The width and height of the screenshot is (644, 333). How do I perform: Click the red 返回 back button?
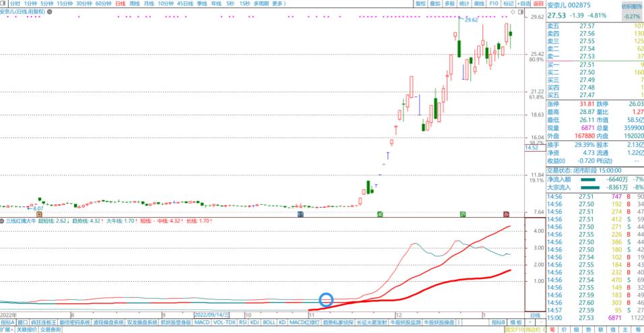pos(538,3)
